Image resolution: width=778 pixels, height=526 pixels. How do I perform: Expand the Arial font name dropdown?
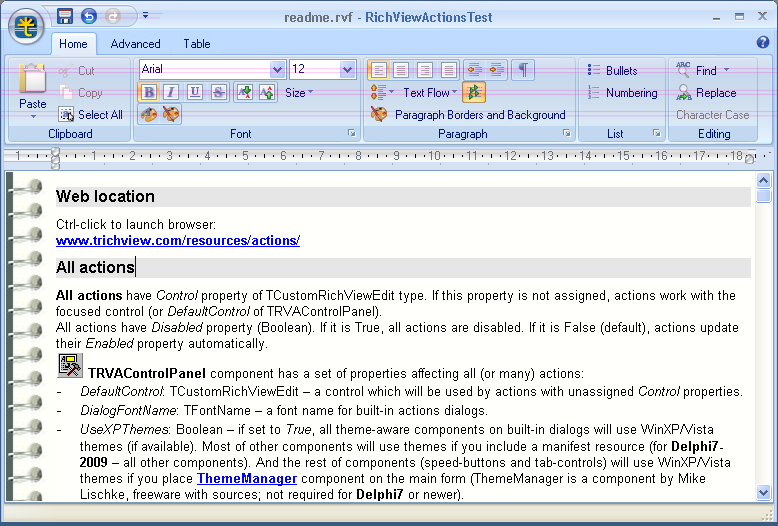(x=277, y=69)
